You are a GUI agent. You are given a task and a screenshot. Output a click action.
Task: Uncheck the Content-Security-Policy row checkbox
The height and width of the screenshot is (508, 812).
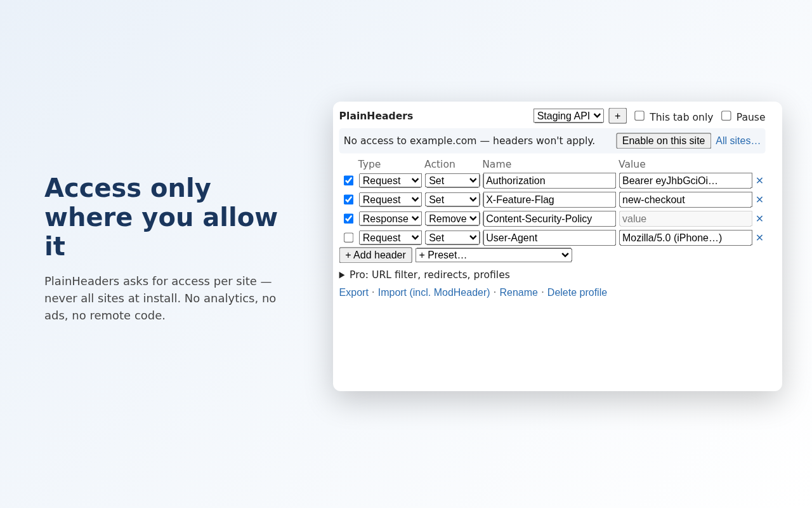(348, 218)
